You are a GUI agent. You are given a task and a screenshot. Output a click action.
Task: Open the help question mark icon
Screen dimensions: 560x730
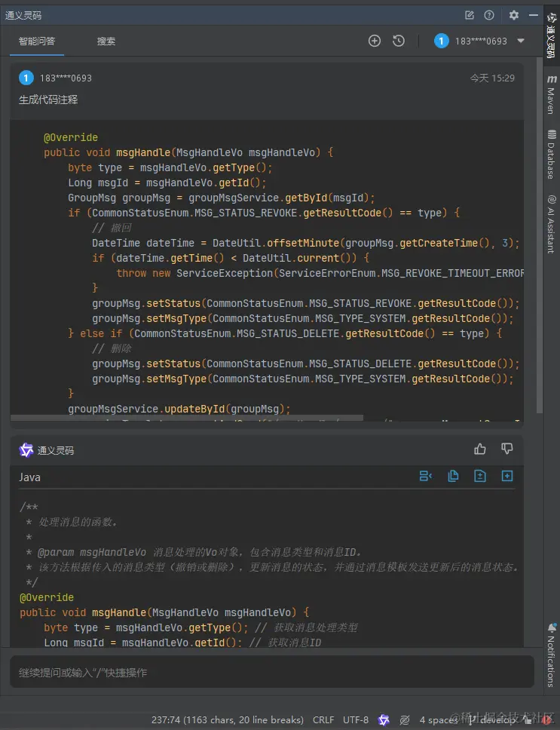pos(489,15)
